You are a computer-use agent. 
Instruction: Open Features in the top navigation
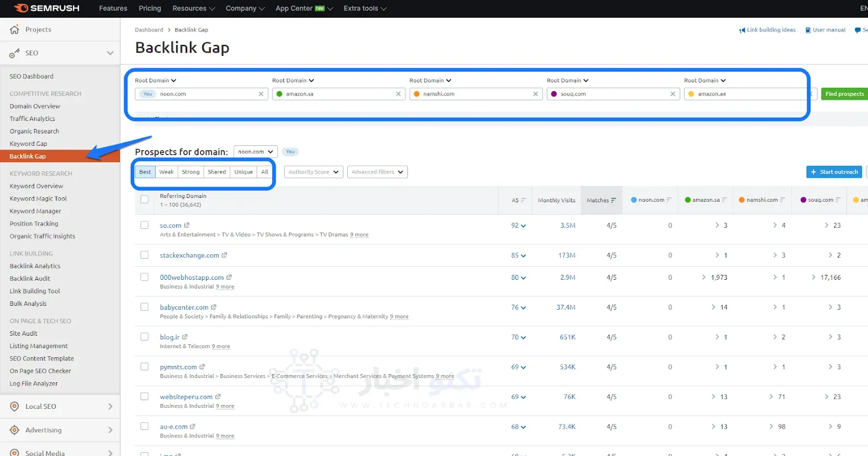coord(113,8)
